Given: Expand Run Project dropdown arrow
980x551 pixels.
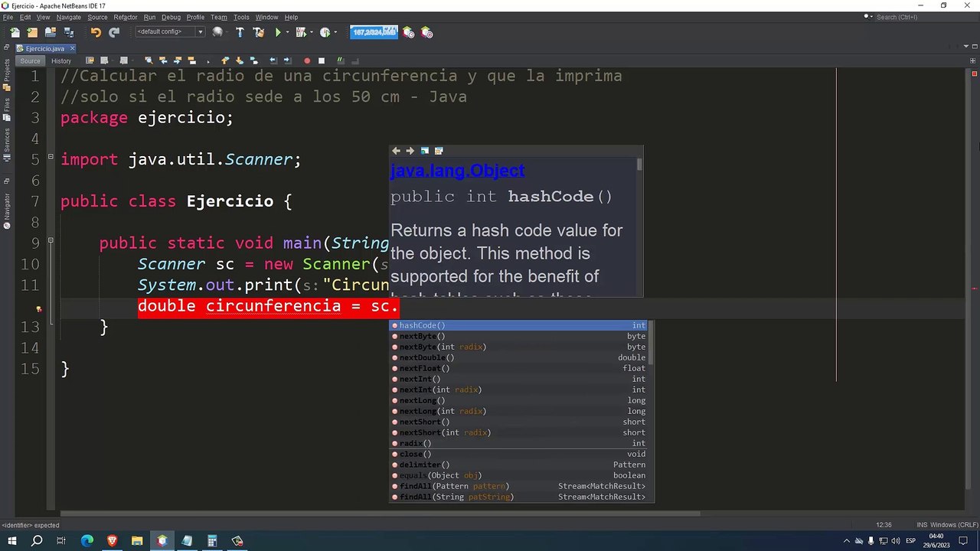Looking at the screenshot, I should 288,32.
